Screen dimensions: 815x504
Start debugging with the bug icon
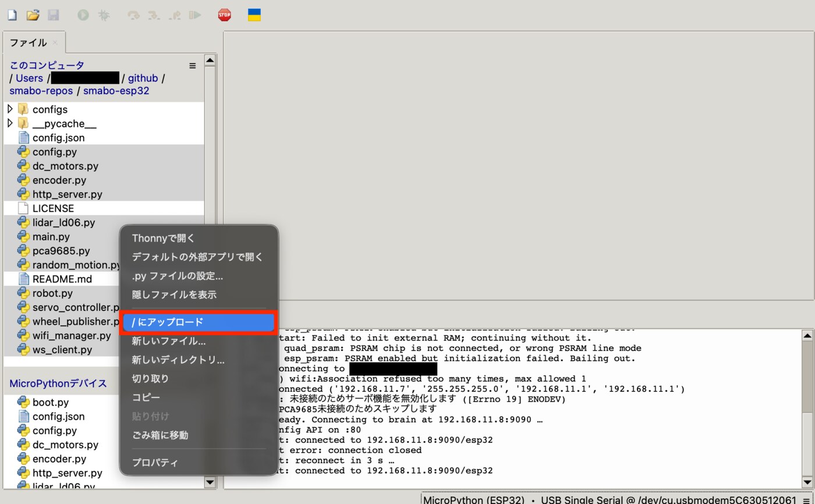(x=104, y=15)
